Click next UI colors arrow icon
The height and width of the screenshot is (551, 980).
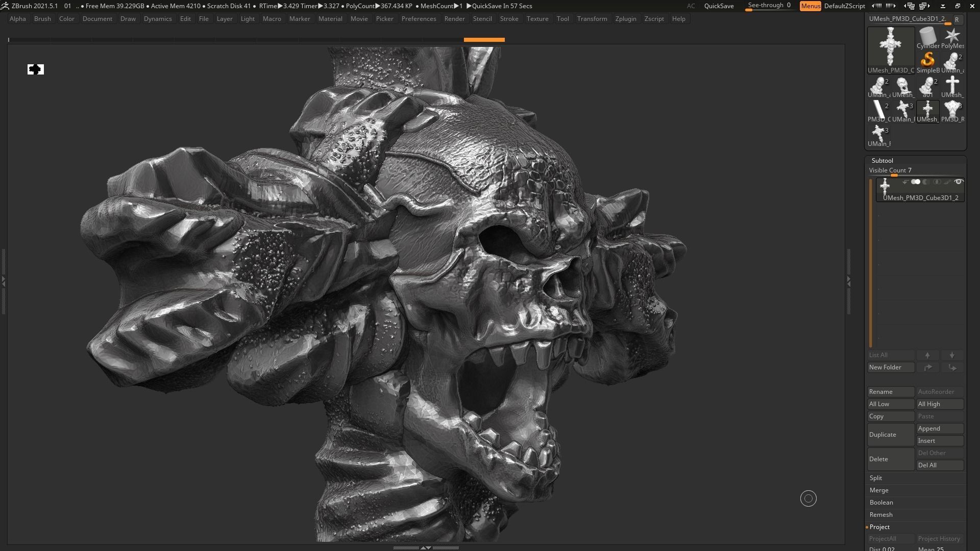tap(891, 6)
